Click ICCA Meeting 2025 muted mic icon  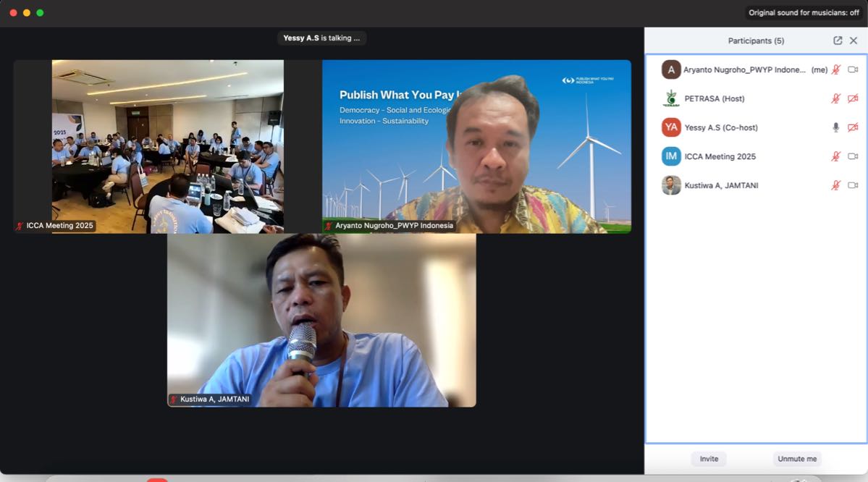835,156
